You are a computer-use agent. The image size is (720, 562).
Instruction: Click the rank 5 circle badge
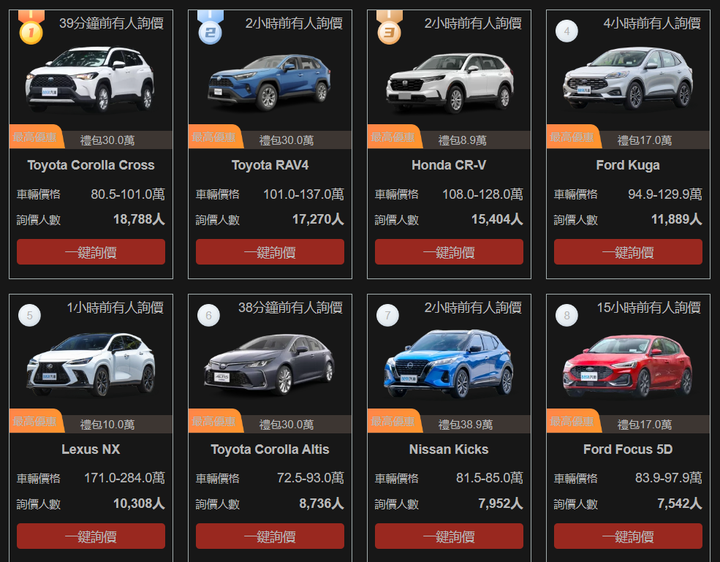click(x=29, y=315)
